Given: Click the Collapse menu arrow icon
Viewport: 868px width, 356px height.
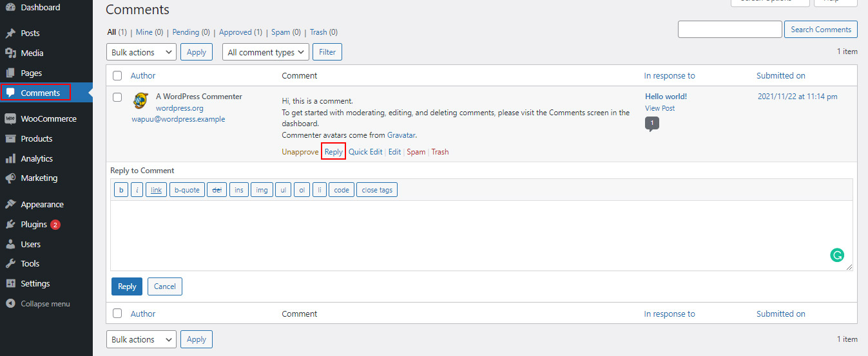Looking at the screenshot, I should click(10, 303).
